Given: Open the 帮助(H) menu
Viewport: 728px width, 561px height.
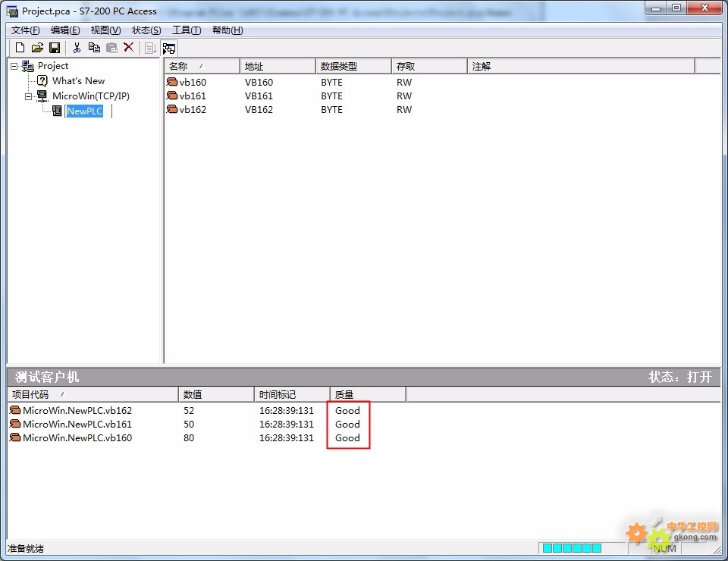Looking at the screenshot, I should [227, 30].
